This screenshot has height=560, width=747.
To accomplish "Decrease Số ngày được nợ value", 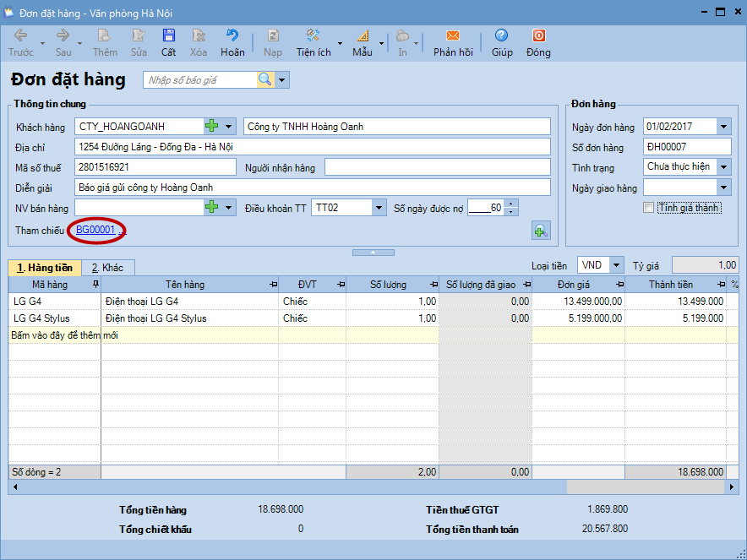I will (x=510, y=212).
